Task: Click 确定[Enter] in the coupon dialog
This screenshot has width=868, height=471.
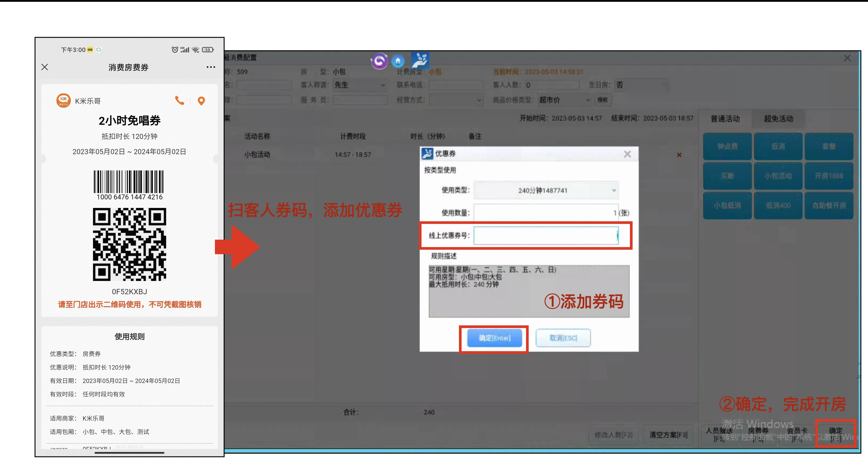Action: (494, 338)
